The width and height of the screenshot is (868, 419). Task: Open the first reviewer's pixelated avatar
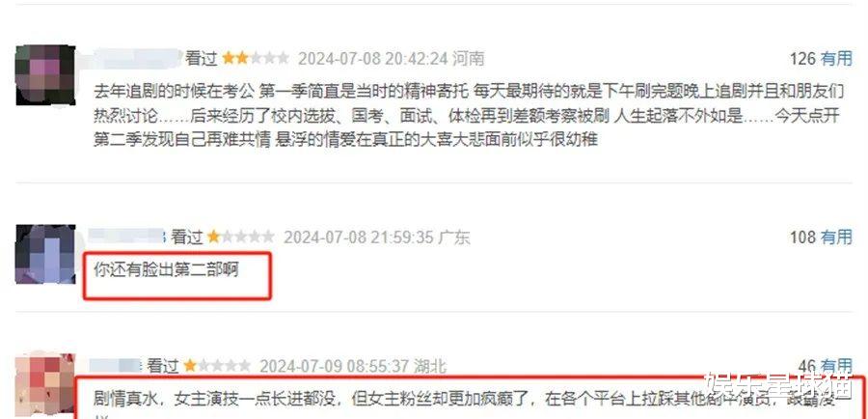coord(45,75)
